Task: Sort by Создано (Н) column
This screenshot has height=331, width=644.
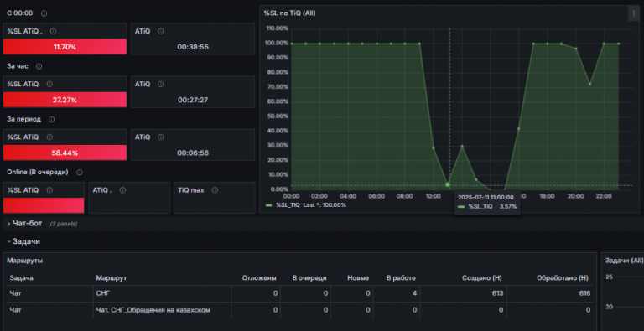Action: (482, 278)
